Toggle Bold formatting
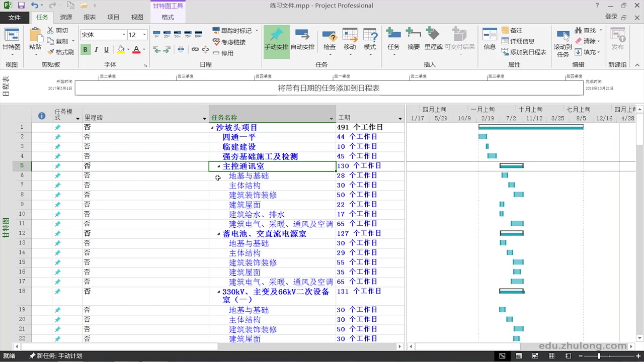644x362 pixels. pyautogui.click(x=85, y=49)
